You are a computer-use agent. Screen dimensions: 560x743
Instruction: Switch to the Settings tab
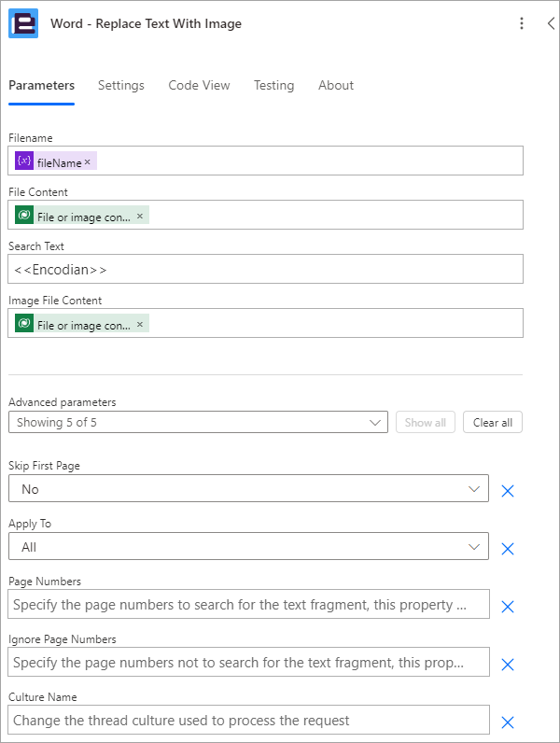[120, 85]
